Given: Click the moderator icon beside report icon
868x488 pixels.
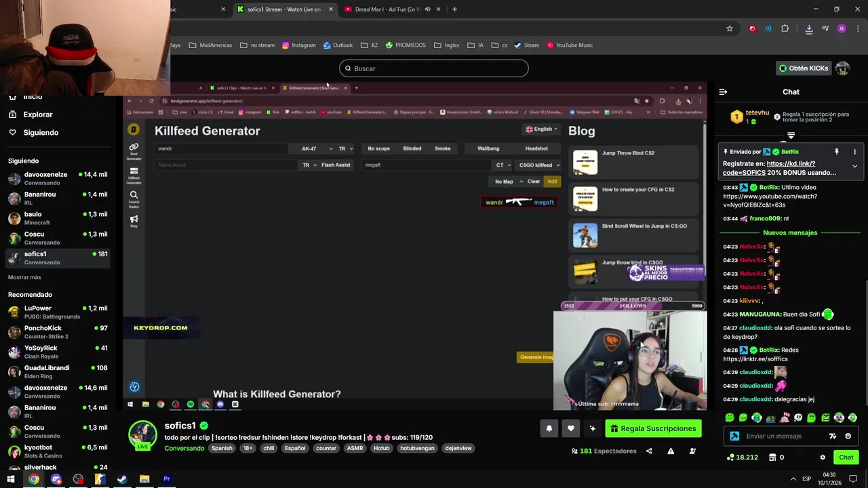Looking at the screenshot, I should coord(692,451).
